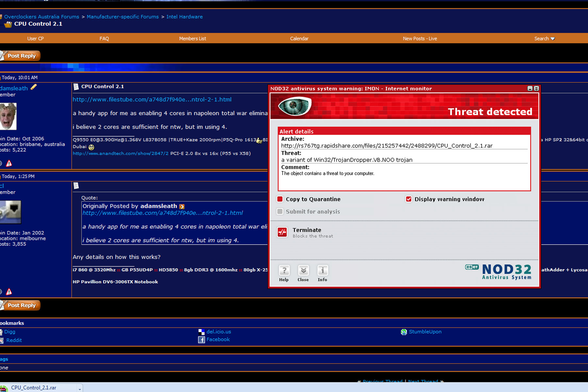
Task: Click adamsleath's avatar image
Action: 8,116
